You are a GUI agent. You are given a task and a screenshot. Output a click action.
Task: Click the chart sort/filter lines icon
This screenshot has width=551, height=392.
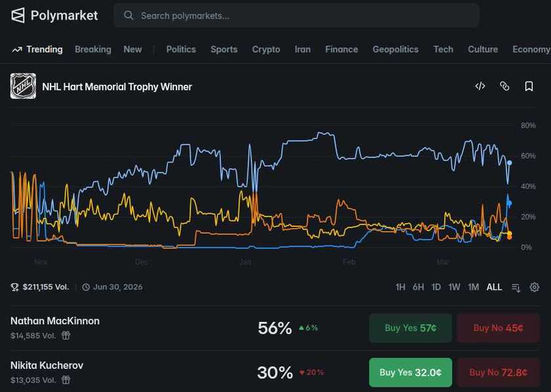[x=516, y=287]
